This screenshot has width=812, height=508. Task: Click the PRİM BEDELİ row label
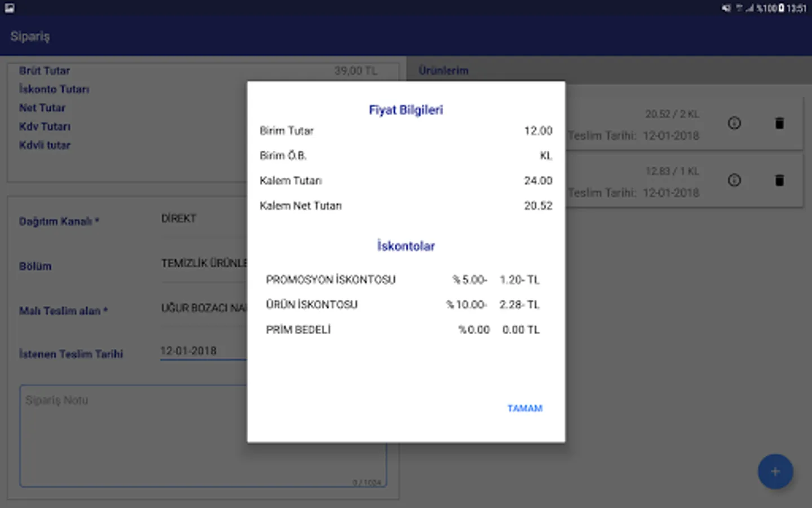coord(298,329)
